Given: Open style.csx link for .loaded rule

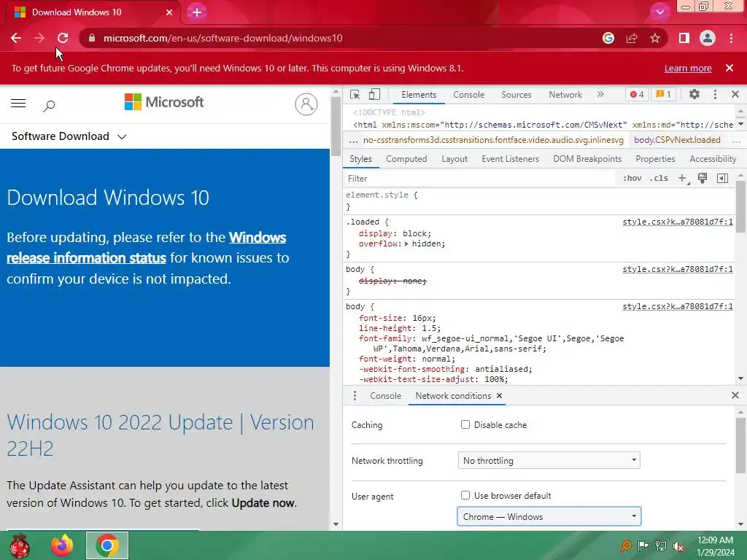Looking at the screenshot, I should (678, 222).
